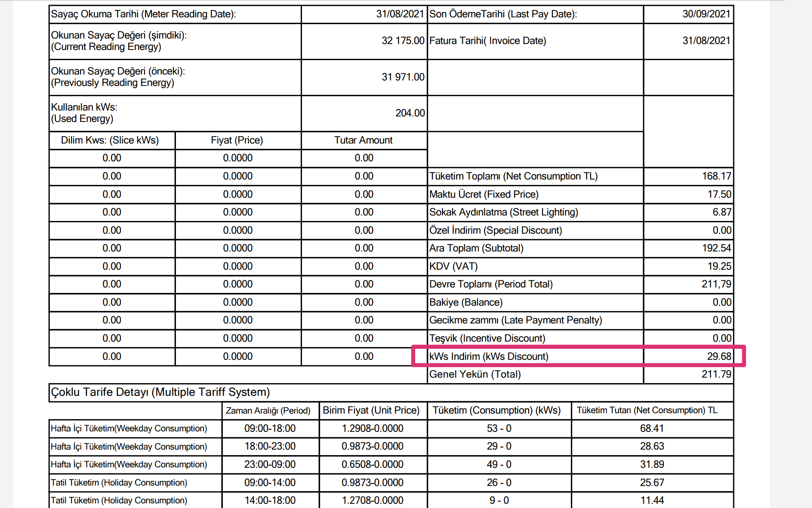Click the Fiyat (Price) column header

coord(237,140)
